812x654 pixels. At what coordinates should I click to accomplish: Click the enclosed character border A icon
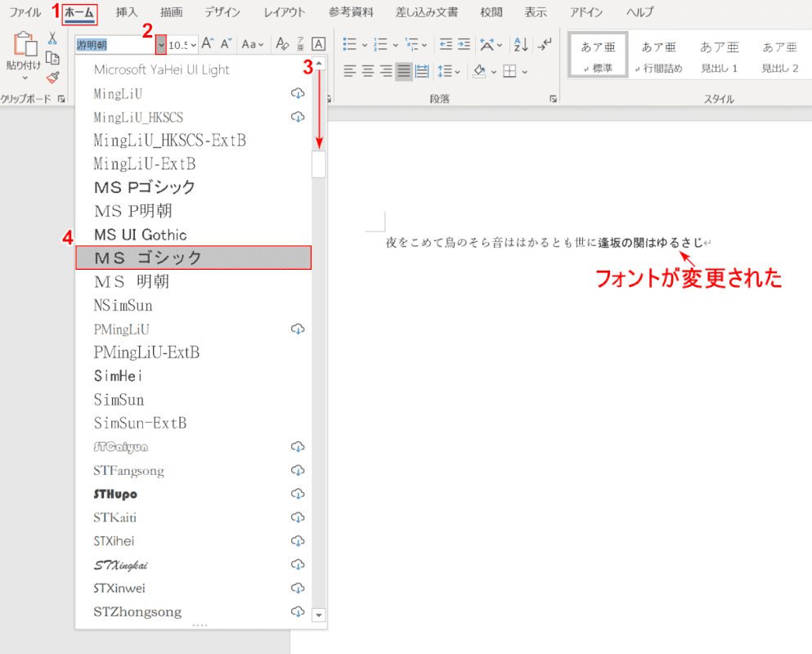pyautogui.click(x=318, y=44)
